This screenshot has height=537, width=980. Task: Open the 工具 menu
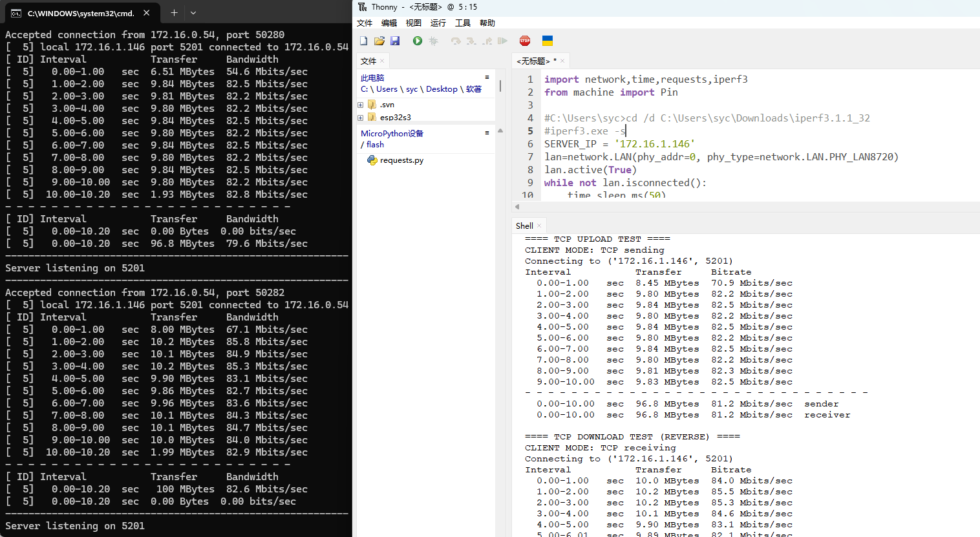click(463, 23)
